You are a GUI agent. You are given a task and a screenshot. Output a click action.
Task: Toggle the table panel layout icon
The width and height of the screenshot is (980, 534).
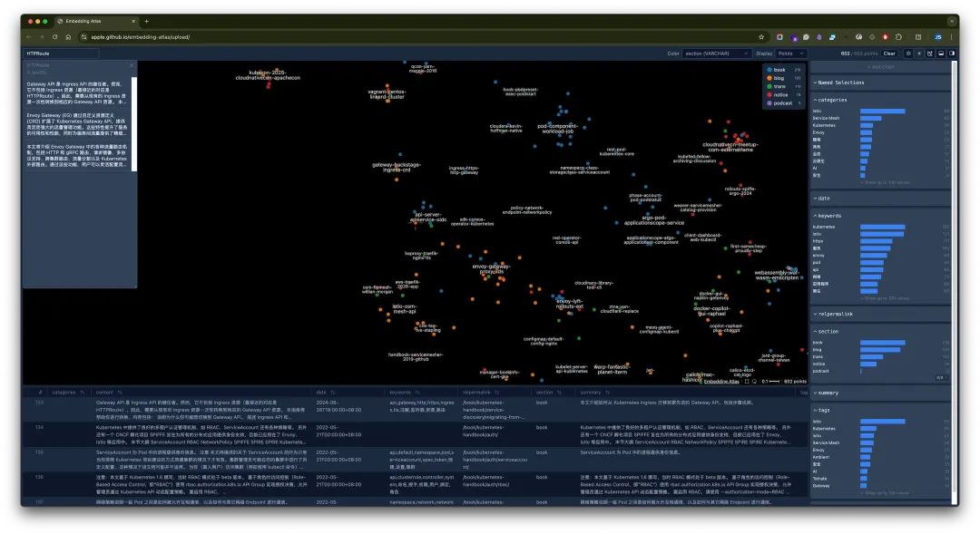tap(941, 53)
